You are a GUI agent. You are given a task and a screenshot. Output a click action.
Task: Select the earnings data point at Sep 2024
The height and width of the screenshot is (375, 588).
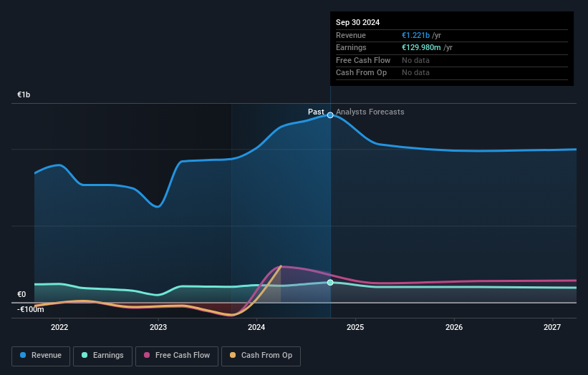pos(330,283)
